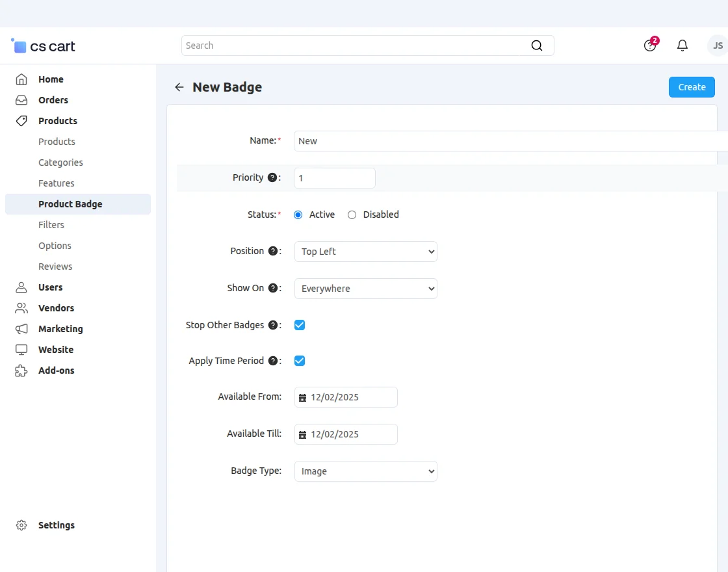Image resolution: width=728 pixels, height=572 pixels.
Task: Click the search magnifier icon
Action: tap(536, 45)
